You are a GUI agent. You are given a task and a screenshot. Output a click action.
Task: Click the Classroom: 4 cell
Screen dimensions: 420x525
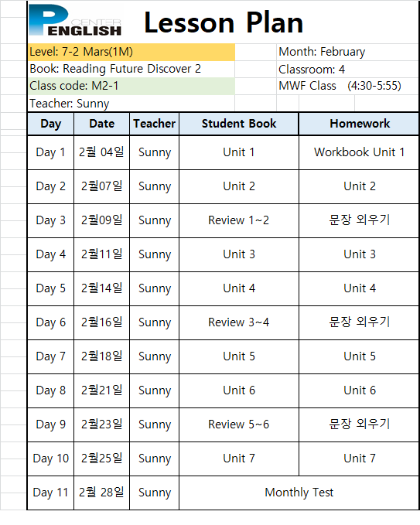pyautogui.click(x=347, y=70)
